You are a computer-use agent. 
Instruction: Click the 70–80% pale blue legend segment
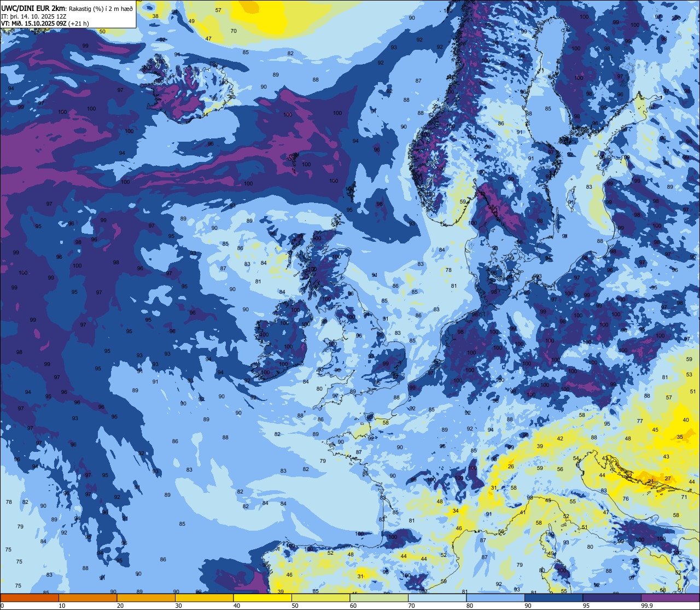coord(437,598)
